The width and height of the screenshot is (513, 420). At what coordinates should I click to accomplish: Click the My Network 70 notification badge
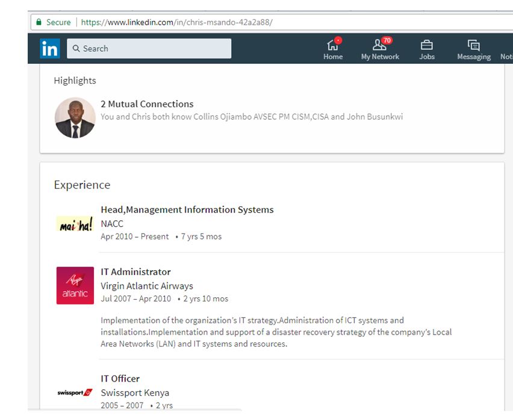[387, 40]
